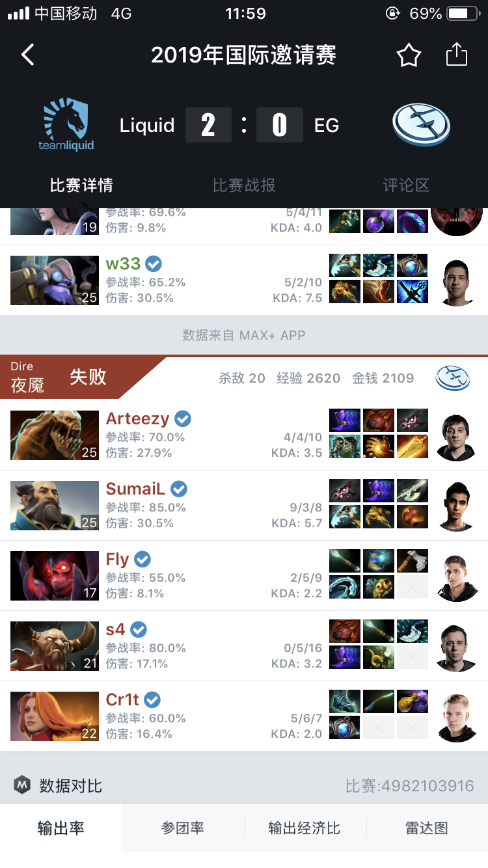The height and width of the screenshot is (868, 488).
Task: Show the 雷达图 comparison
Action: click(427, 828)
